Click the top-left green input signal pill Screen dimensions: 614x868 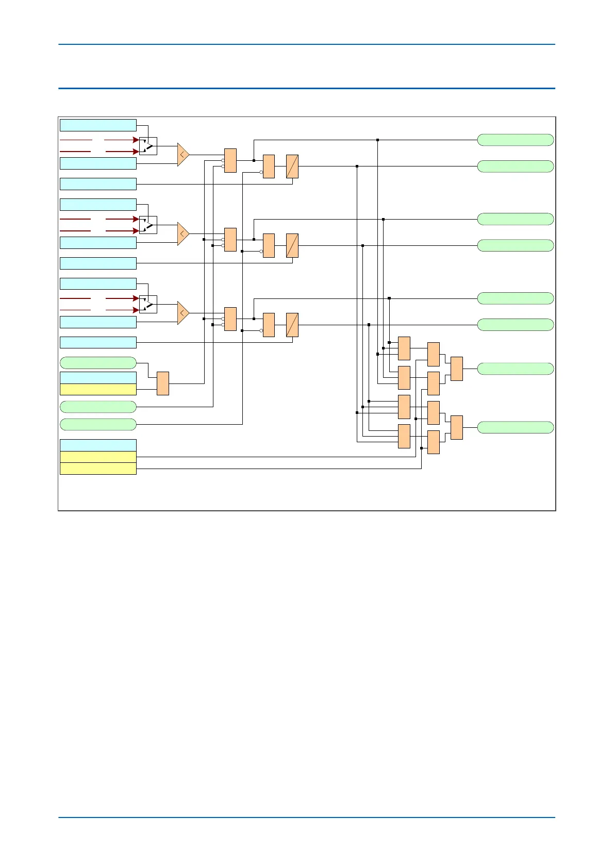coord(98,363)
